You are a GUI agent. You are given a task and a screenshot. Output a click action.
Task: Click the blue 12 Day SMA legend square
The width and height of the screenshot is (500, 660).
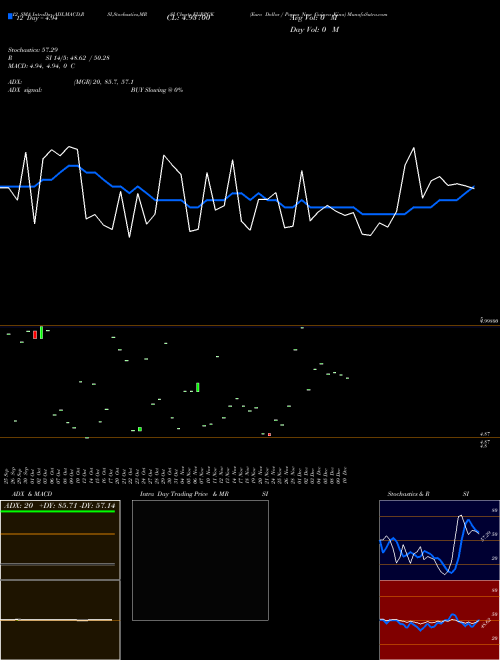tap(10, 16)
